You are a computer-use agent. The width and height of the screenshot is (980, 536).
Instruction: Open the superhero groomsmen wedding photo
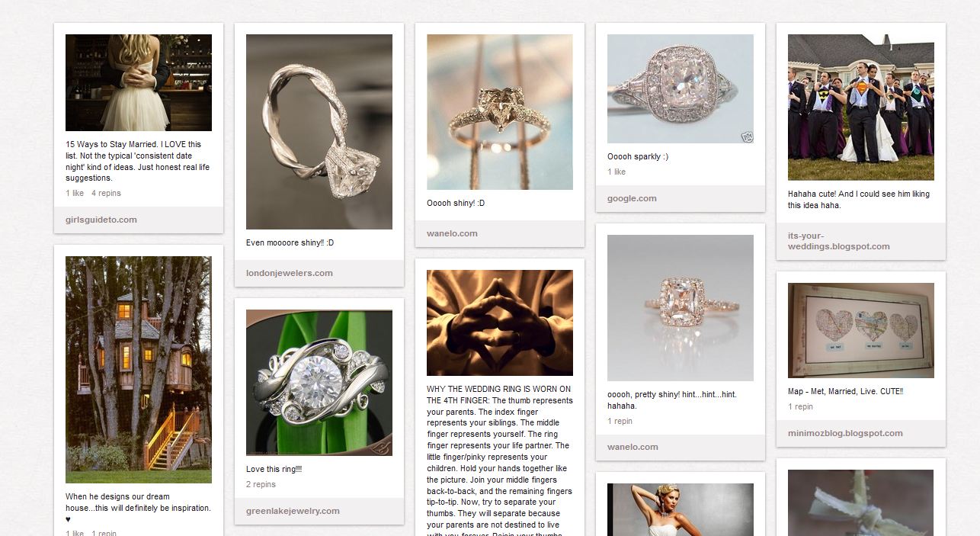click(x=861, y=108)
